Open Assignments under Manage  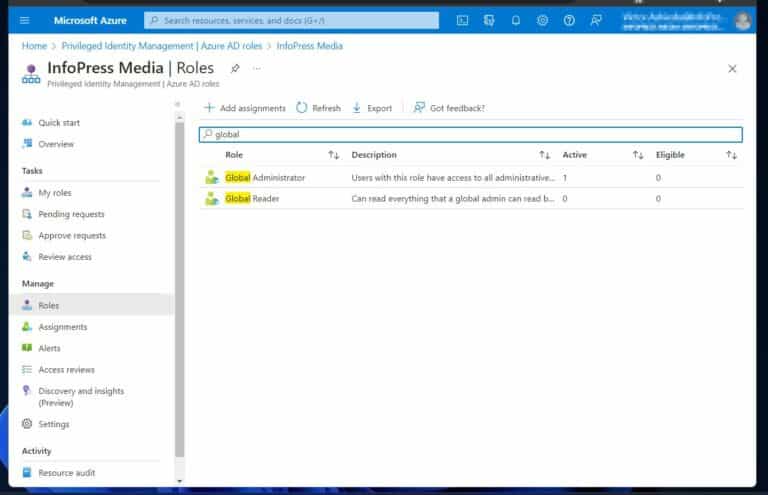coord(63,327)
